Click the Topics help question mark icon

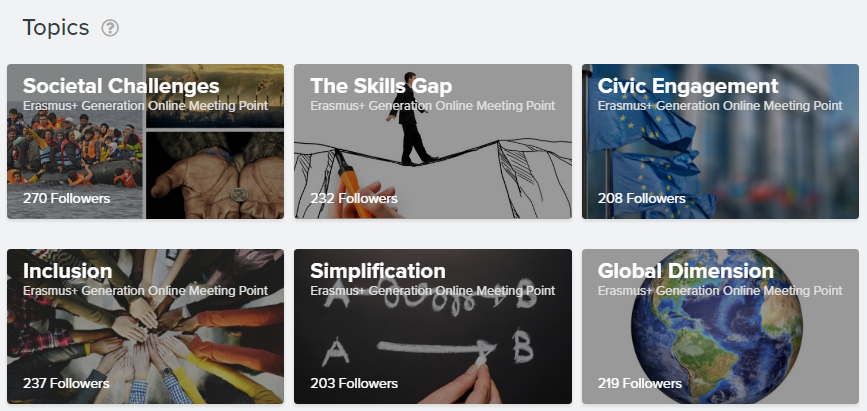[110, 28]
